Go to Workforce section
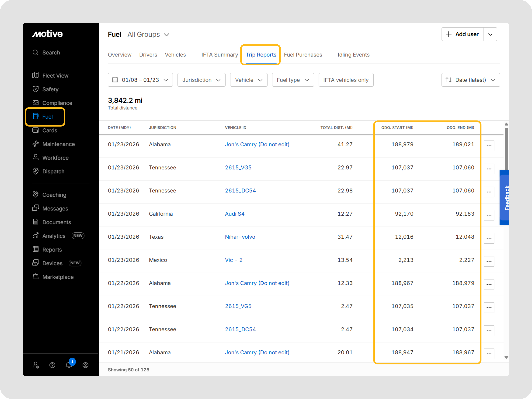Viewport: 532px width, 399px height. [x=51, y=158]
